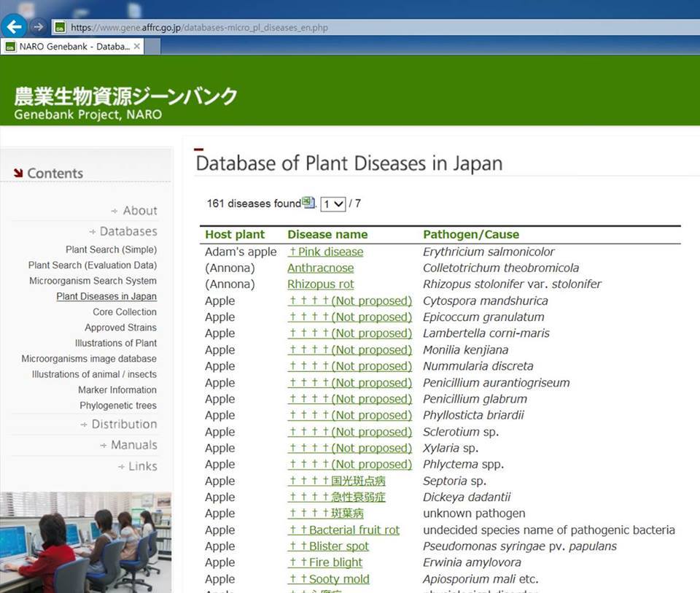Click the address bar URL field
Viewport: 700px width, 593px height.
[375, 27]
